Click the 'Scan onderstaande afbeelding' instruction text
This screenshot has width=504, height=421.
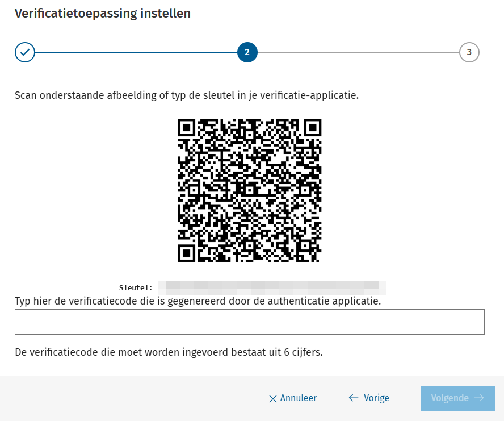coord(187,95)
